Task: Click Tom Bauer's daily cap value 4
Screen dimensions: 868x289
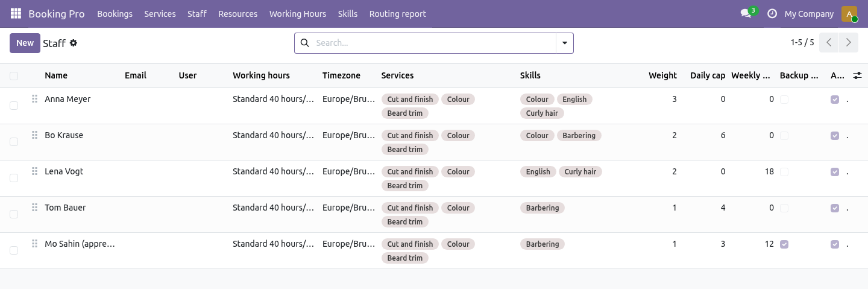Action: pyautogui.click(x=723, y=208)
